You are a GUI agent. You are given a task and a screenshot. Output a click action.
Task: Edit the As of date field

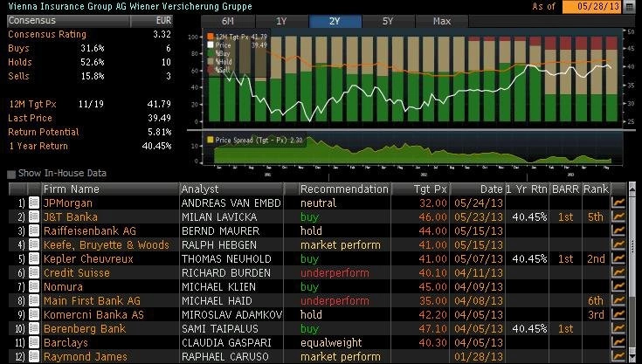point(592,7)
